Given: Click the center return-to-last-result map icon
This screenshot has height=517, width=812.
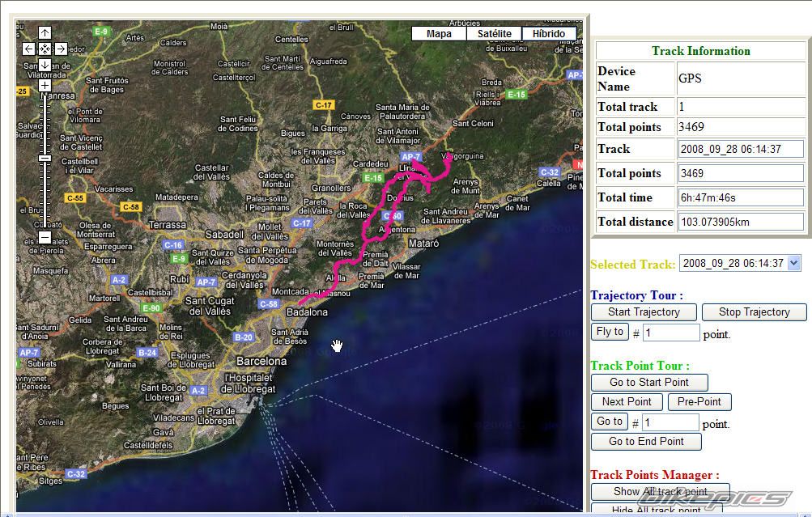Looking at the screenshot, I should (x=45, y=49).
